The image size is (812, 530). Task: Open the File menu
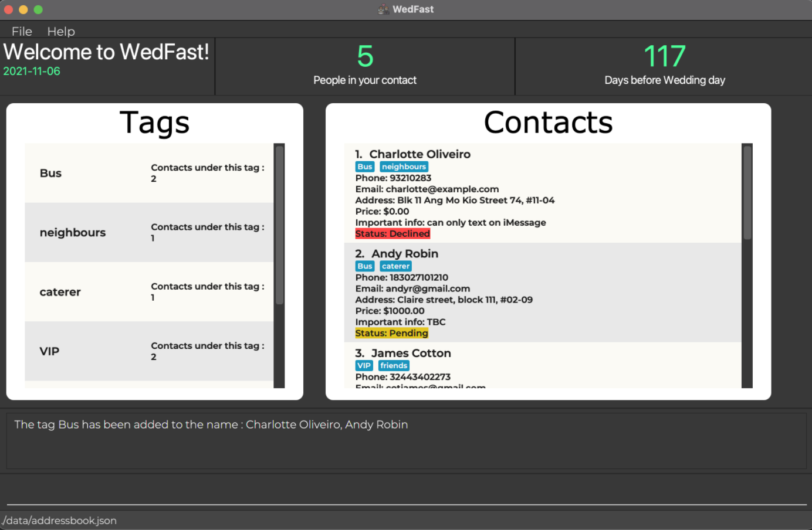tap(22, 31)
